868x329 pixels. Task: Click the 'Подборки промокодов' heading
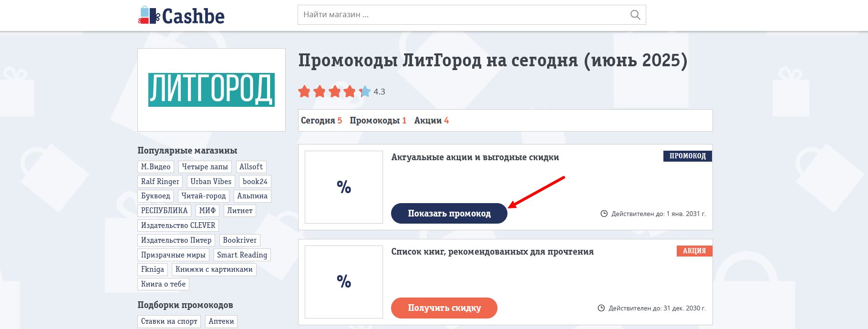point(185,305)
